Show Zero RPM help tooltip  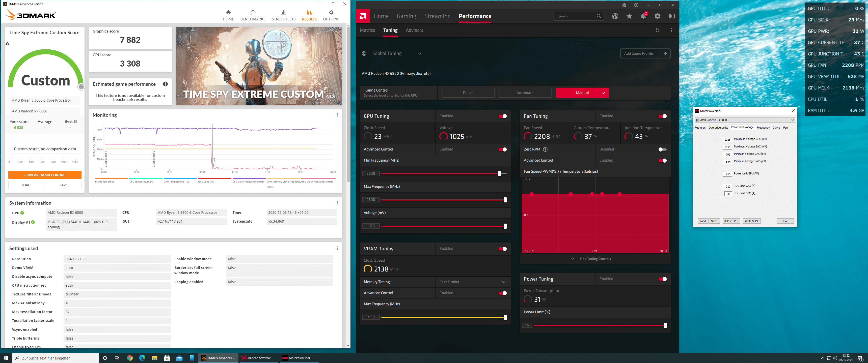tap(545, 149)
